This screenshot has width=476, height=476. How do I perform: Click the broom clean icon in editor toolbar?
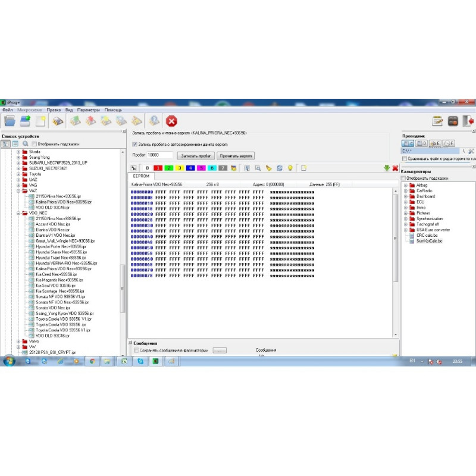[x=268, y=168]
